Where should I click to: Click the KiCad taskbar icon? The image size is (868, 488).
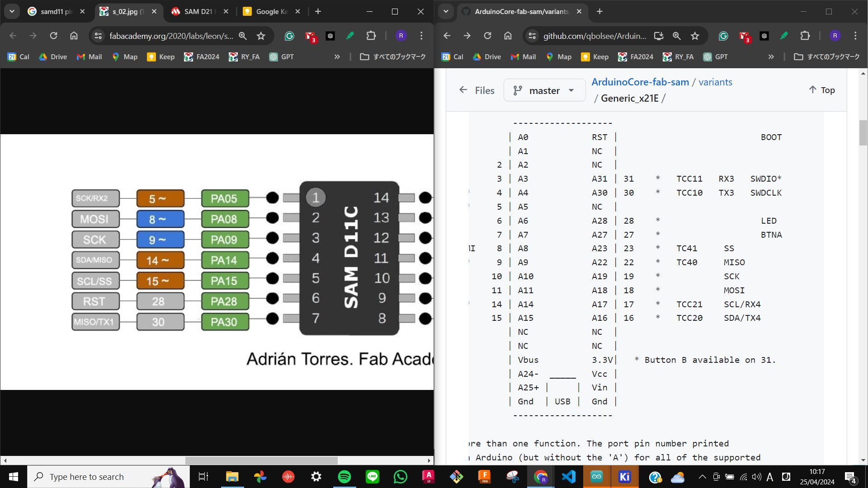(625, 477)
